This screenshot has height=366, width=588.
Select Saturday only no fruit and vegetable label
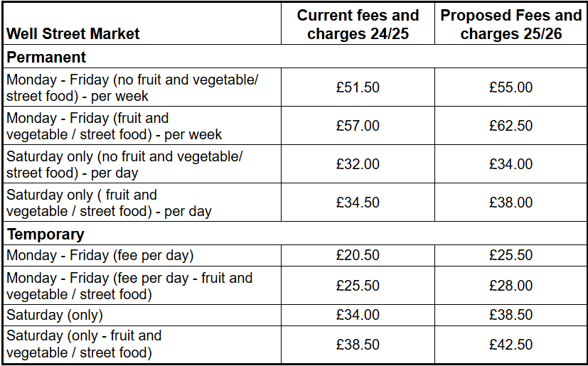[124, 164]
